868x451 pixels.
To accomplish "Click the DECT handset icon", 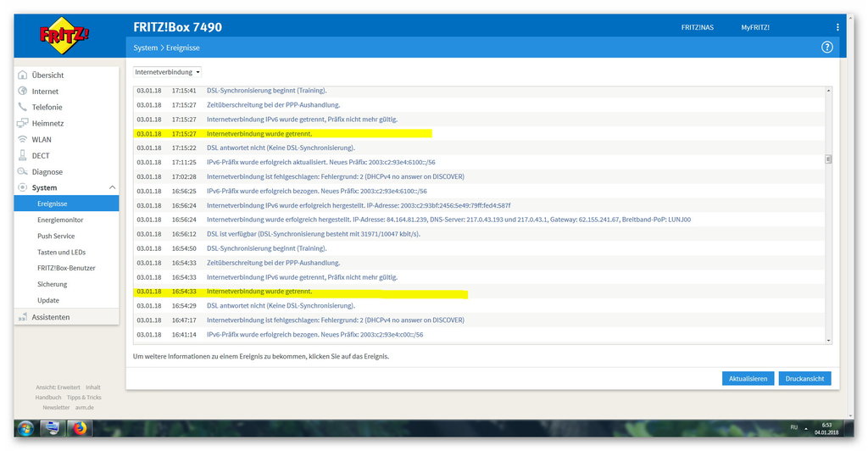I will tap(23, 155).
